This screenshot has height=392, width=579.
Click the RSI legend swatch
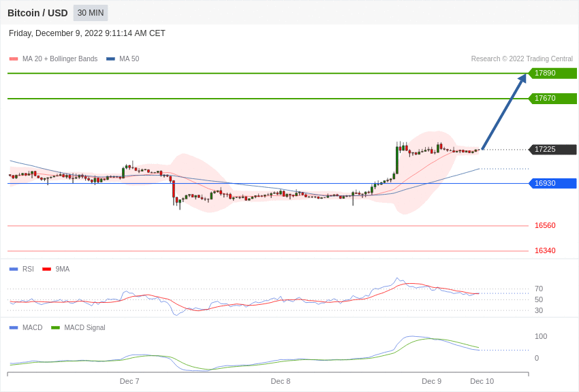(14, 269)
